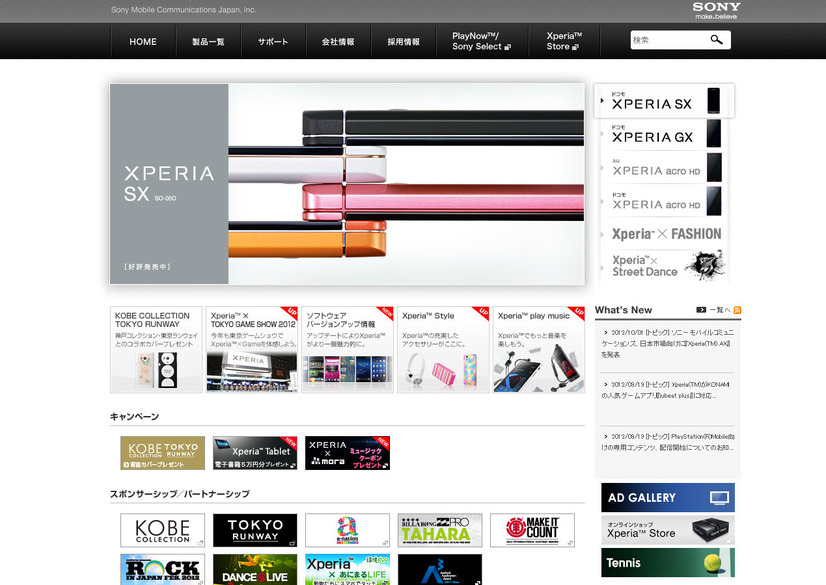Image resolution: width=826 pixels, height=585 pixels.
Task: Open the 採用情報 recruitment menu
Action: pos(404,42)
